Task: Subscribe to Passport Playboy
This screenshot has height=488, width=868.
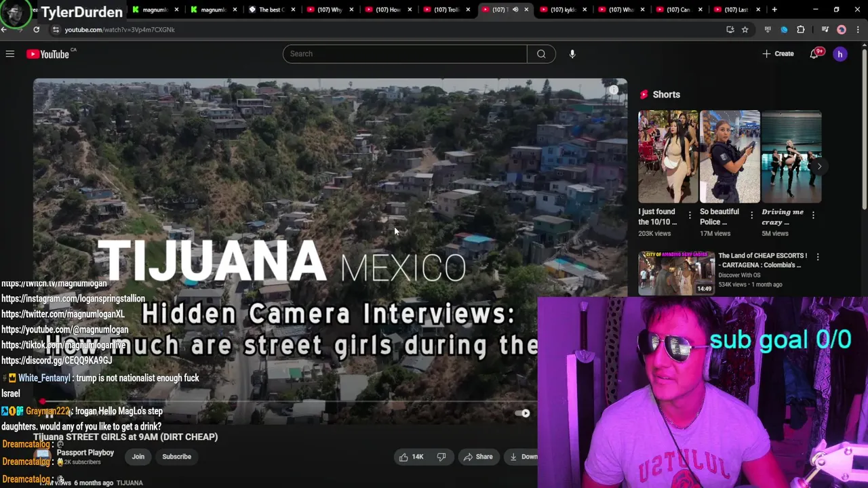Action: tap(176, 457)
